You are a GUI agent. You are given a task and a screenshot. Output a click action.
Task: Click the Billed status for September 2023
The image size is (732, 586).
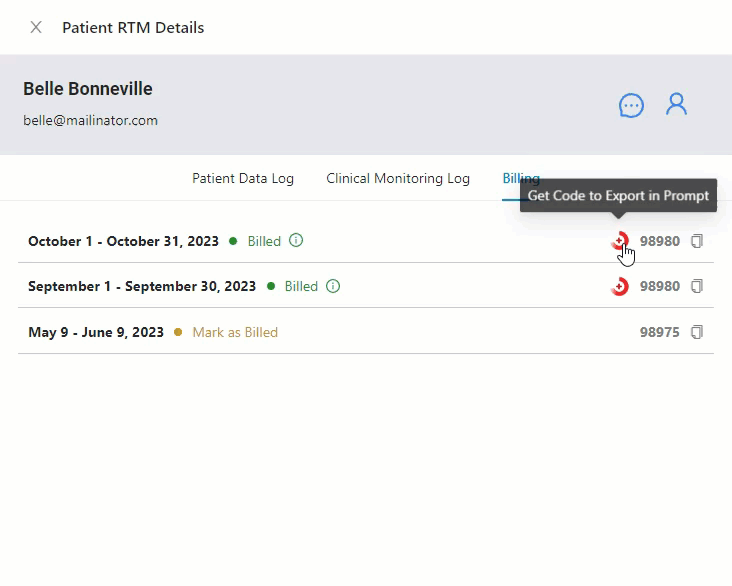[301, 287]
